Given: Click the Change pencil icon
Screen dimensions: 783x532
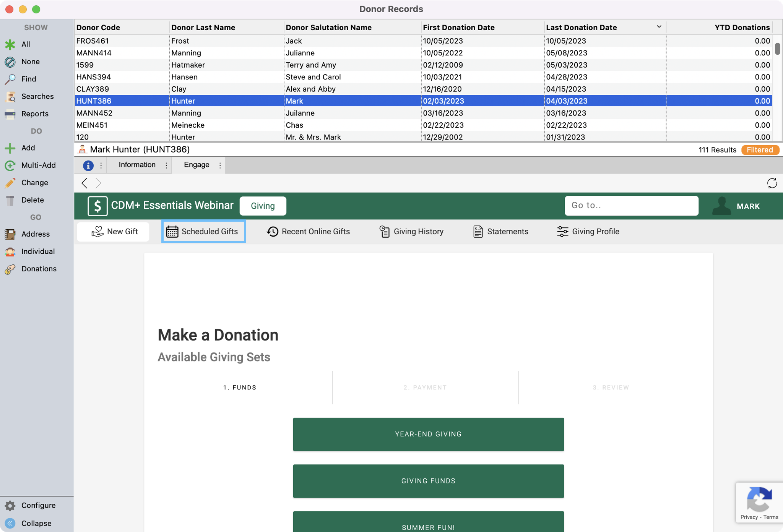Looking at the screenshot, I should click(x=10, y=183).
